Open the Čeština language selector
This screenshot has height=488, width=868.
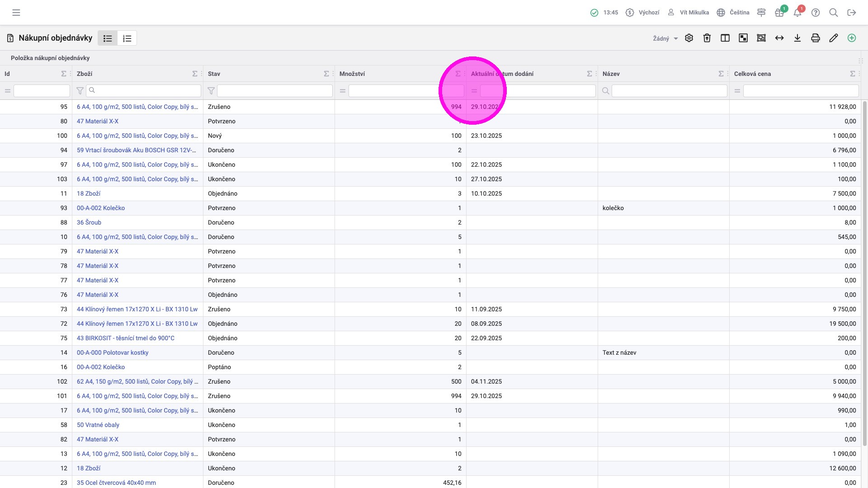tap(733, 13)
